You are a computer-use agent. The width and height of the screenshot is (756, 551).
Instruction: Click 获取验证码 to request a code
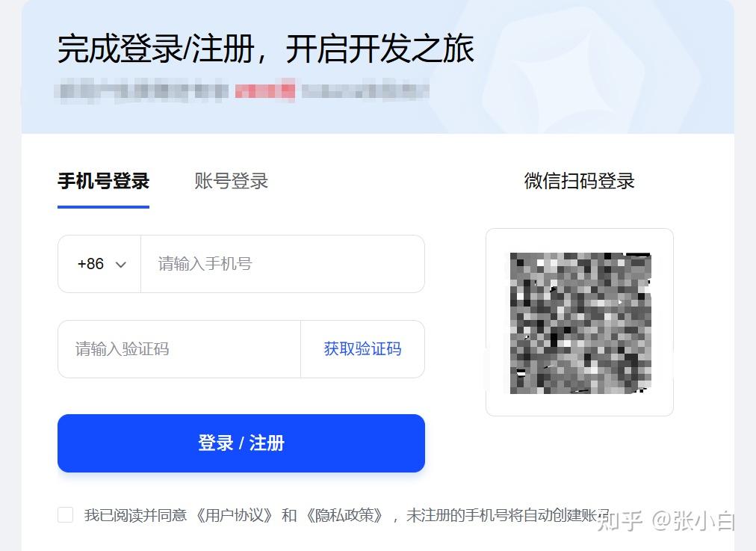[x=362, y=349]
